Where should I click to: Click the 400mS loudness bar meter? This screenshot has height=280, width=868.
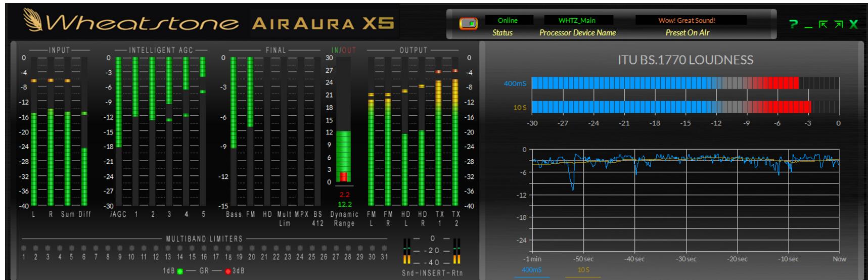point(685,83)
